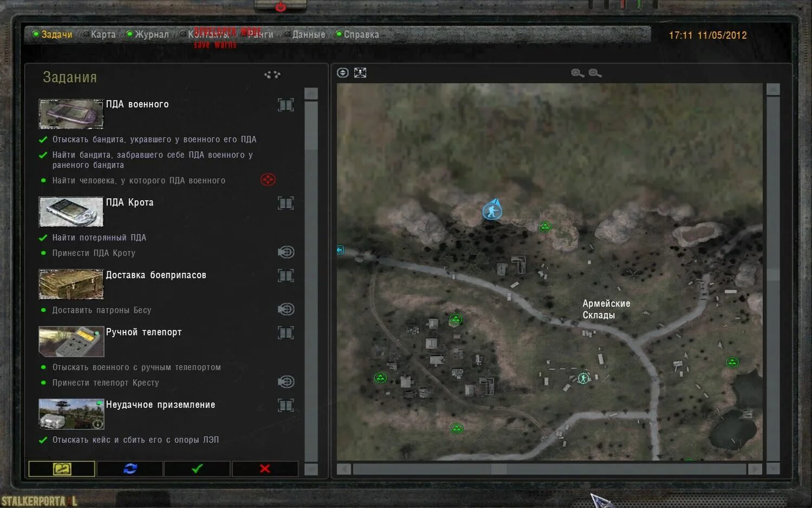This screenshot has height=508, width=812.
Task: Zoom out on the map
Action: coord(595,73)
